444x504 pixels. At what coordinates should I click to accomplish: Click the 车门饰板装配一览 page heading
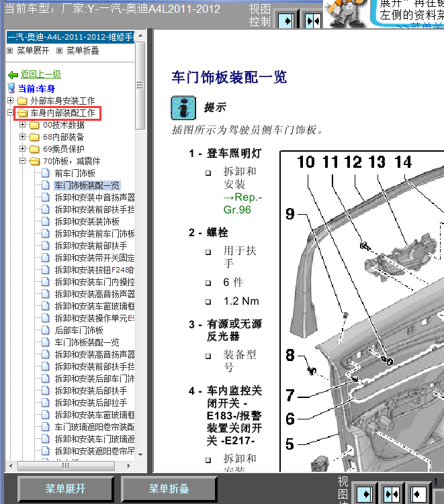point(229,77)
